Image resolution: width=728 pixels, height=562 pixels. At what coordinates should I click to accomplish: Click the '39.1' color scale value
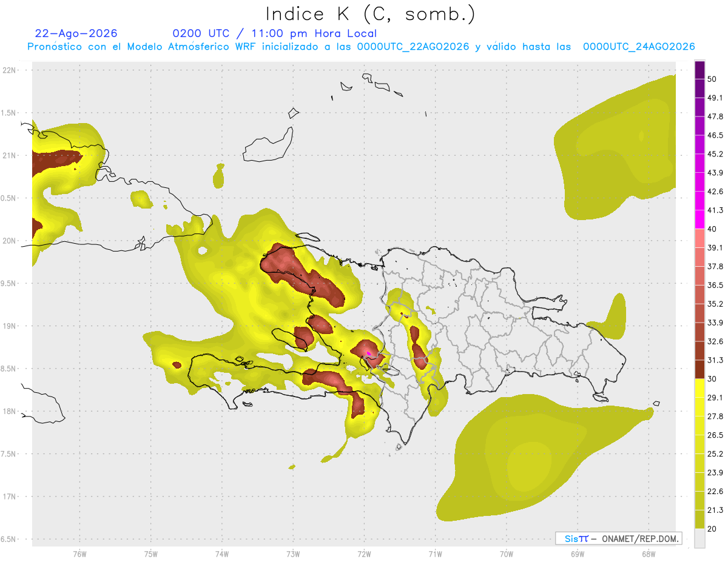pyautogui.click(x=715, y=248)
